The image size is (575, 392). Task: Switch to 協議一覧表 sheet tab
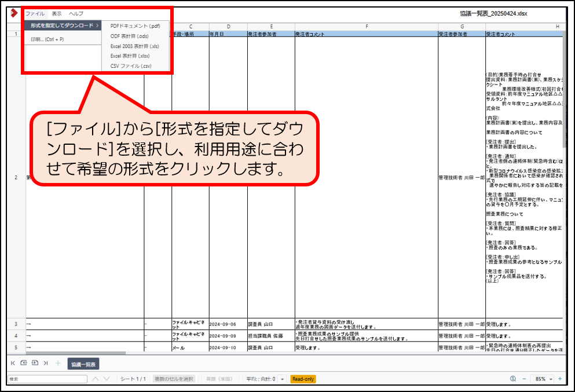pyautogui.click(x=83, y=364)
